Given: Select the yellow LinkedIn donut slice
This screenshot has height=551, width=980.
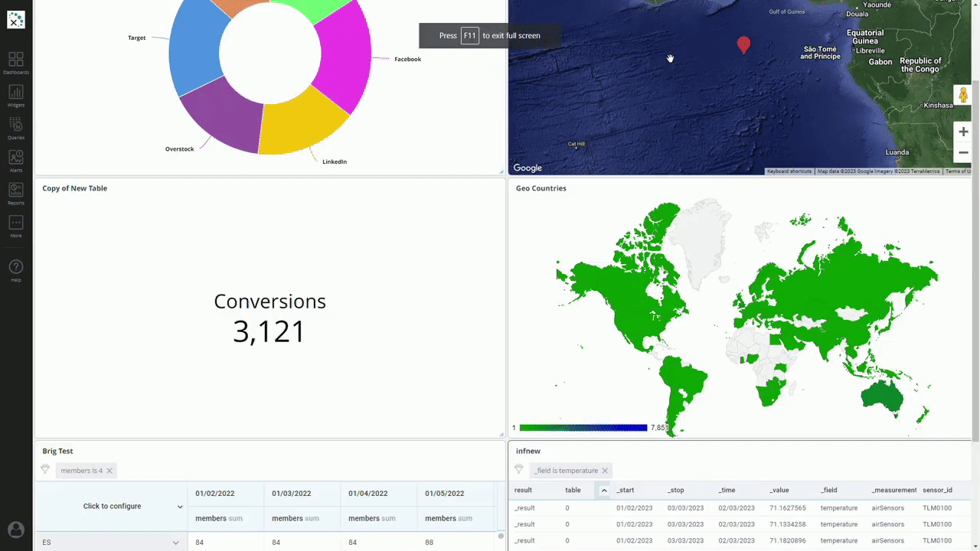Looking at the screenshot, I should (302, 122).
